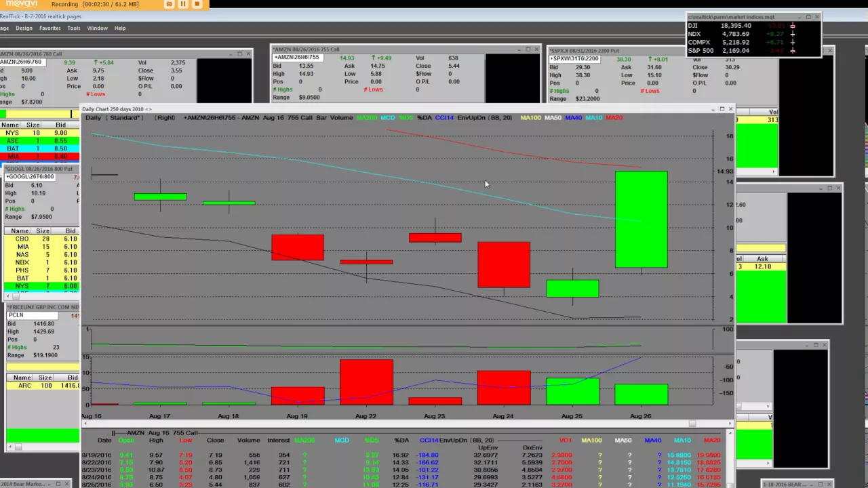Click the scroll-right arrow below the chart
The width and height of the screenshot is (868, 488).
pos(730,424)
